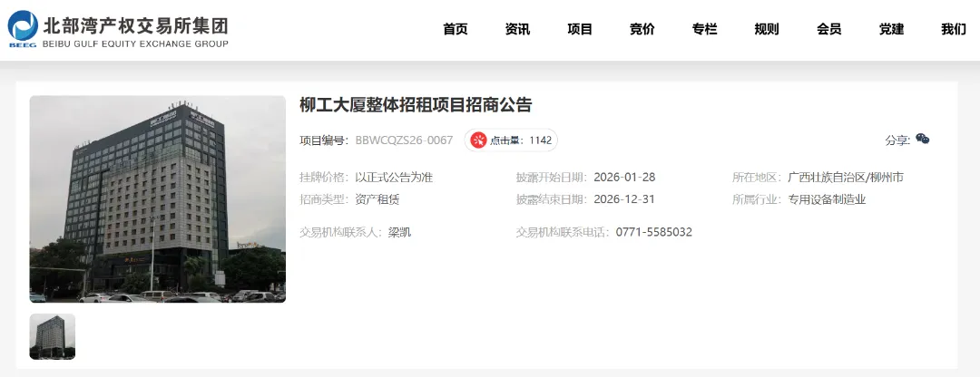Viewport: 980px width, 377px height.
Task: Click the 北部湾产权交易所集团 site title
Action: click(135, 25)
